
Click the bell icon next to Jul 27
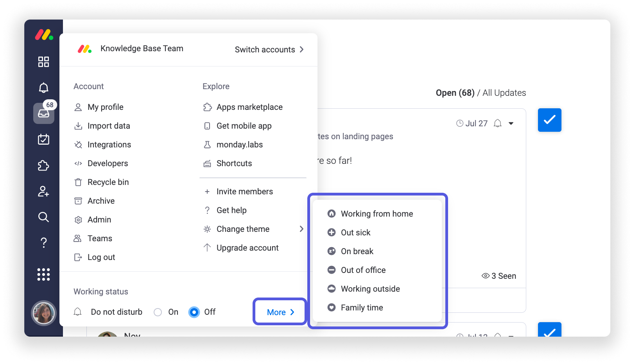pyautogui.click(x=498, y=124)
